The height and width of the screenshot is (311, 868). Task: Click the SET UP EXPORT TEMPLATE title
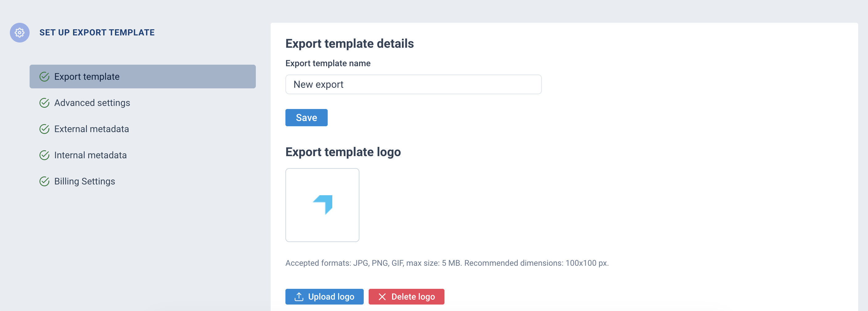click(x=97, y=33)
